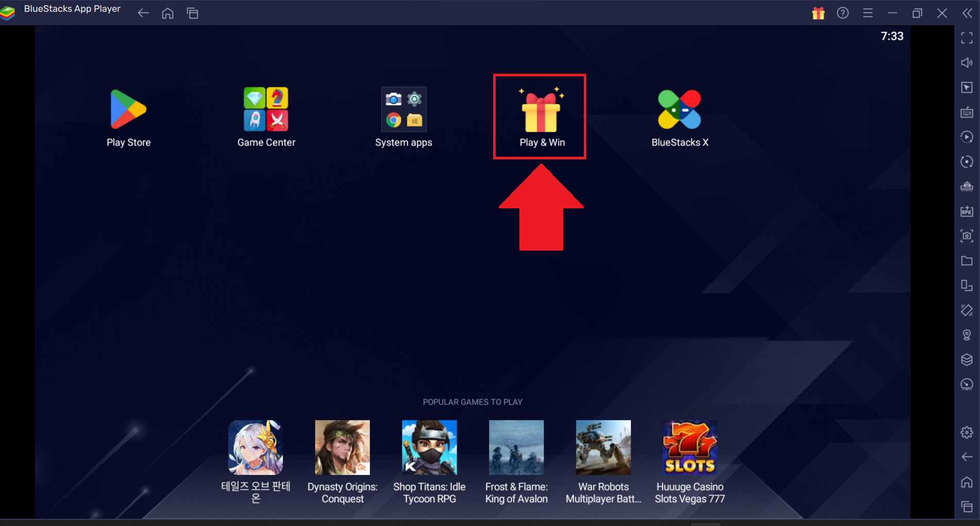Open the Game Center app
The height and width of the screenshot is (526, 980).
click(266, 109)
